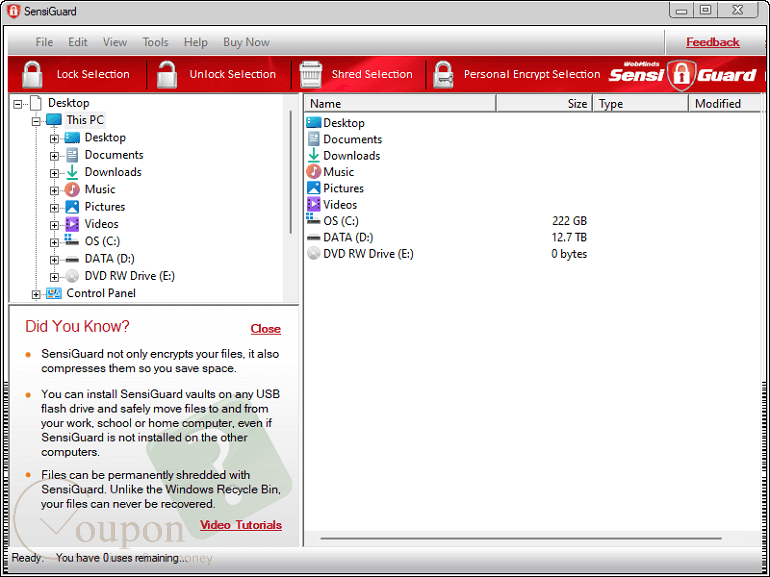Open the Tools menu
The width and height of the screenshot is (770, 577).
click(x=156, y=42)
